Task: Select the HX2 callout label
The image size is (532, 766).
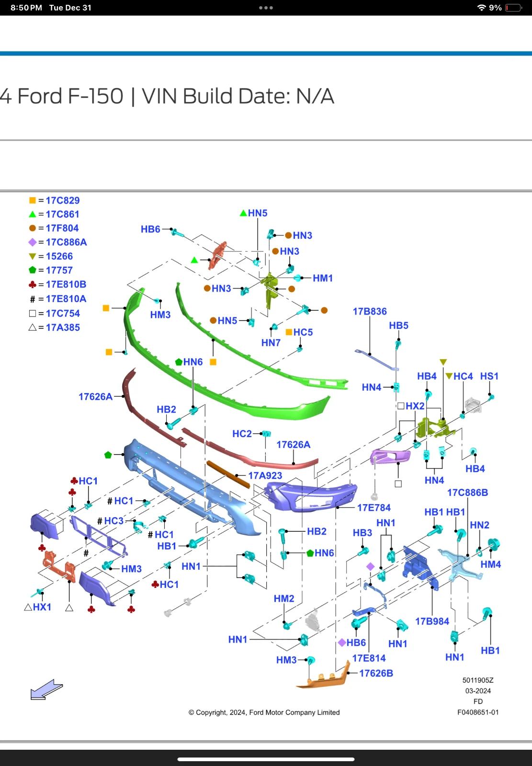Action: 415,406
